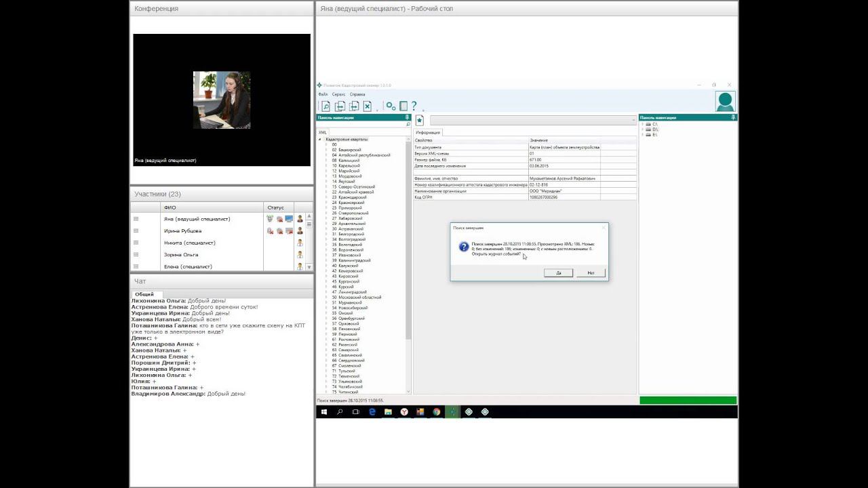Click Яна's screen sharing status icon
The image size is (868, 488).
[x=289, y=219]
